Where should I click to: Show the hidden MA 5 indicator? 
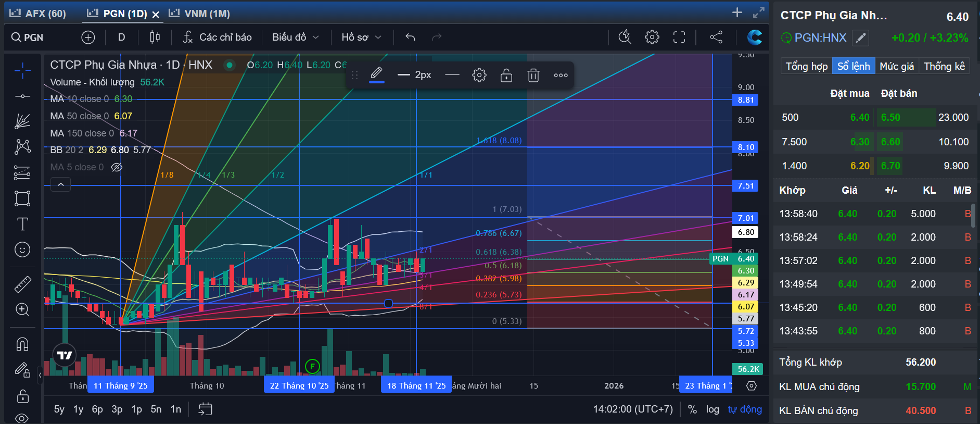[x=117, y=167]
